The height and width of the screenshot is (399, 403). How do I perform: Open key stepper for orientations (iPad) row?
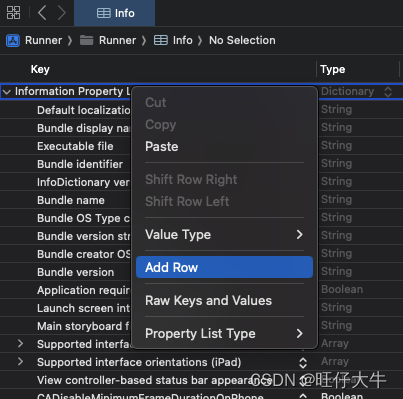[x=303, y=363]
